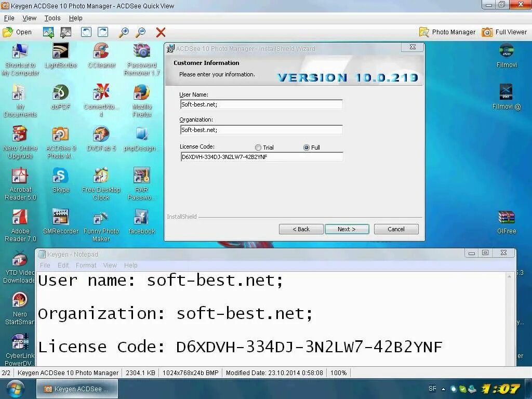The height and width of the screenshot is (399, 532).
Task: Open the View menu in ACDSee Quick View
Action: tap(29, 18)
